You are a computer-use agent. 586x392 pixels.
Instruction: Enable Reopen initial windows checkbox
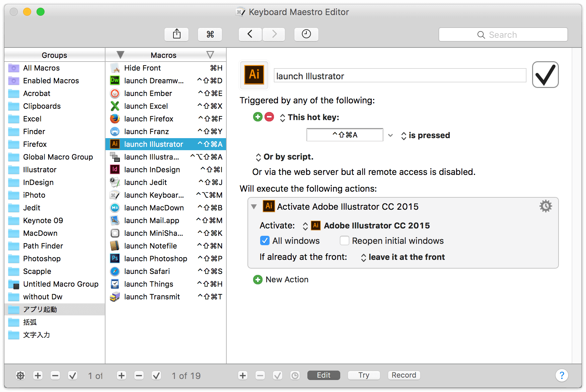(x=345, y=241)
